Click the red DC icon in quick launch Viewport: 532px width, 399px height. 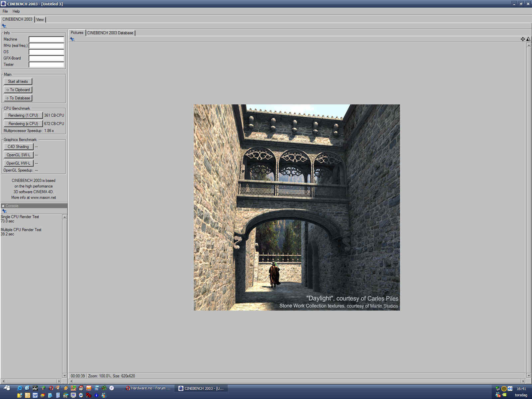[88, 395]
